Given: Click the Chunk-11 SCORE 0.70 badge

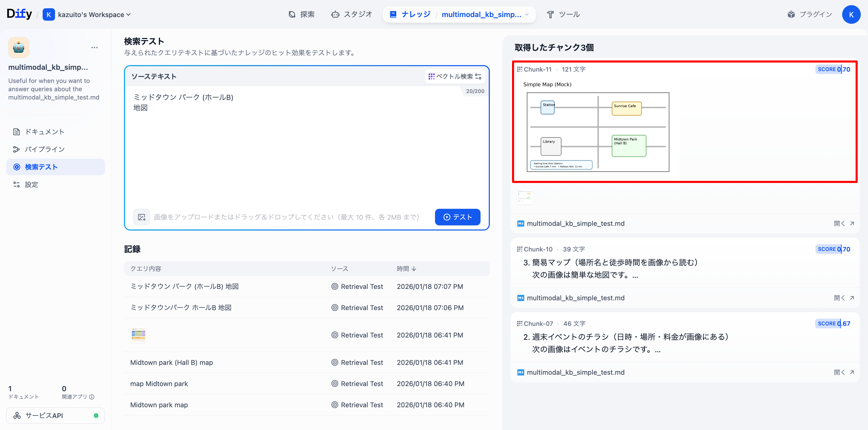Looking at the screenshot, I should (x=834, y=70).
